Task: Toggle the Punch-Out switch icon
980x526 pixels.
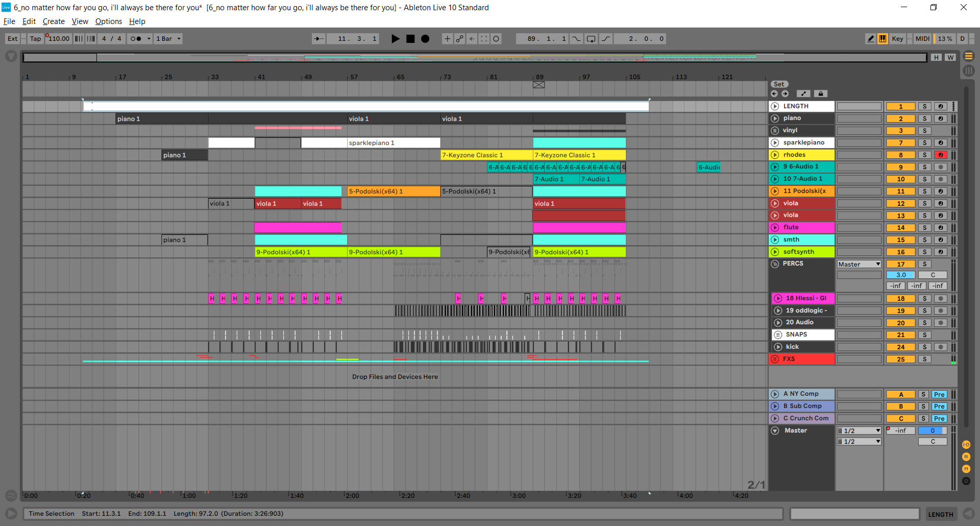Action: click(x=606, y=39)
